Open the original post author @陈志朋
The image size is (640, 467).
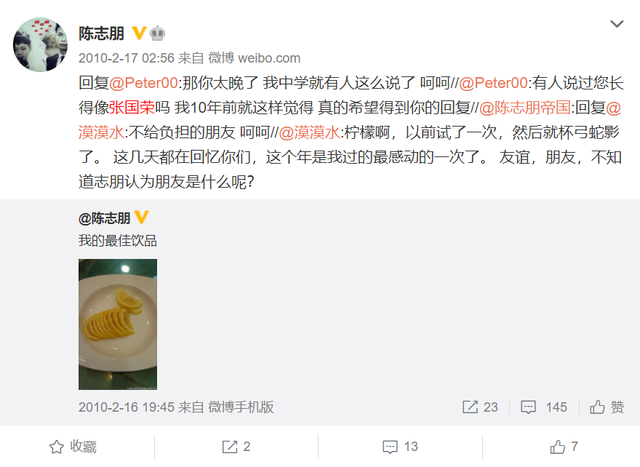tap(104, 218)
